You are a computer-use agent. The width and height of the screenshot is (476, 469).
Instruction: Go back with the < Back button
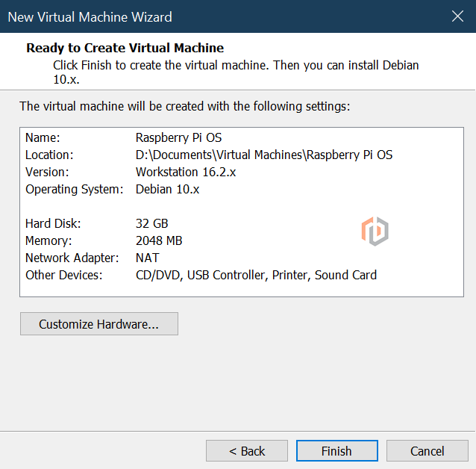tap(247, 450)
